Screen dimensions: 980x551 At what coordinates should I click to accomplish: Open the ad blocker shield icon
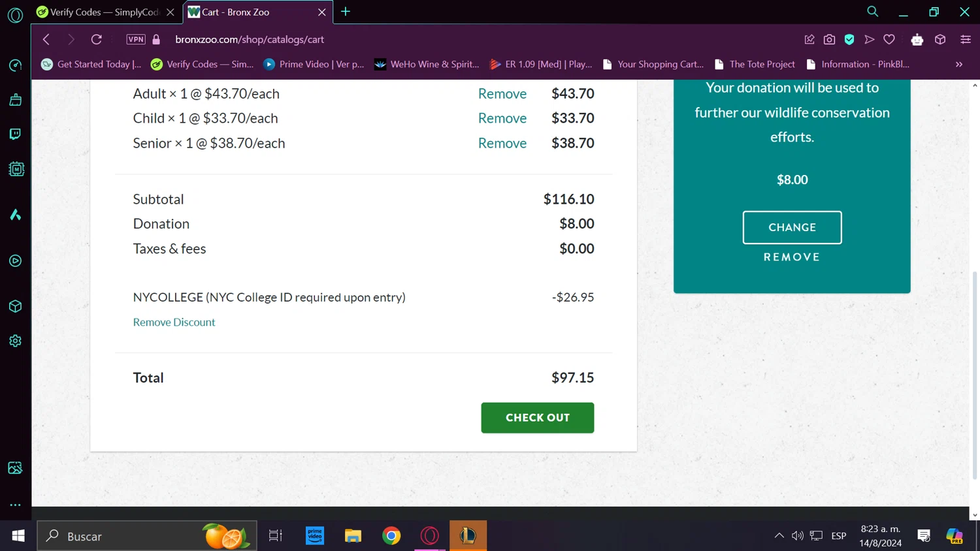click(849, 40)
